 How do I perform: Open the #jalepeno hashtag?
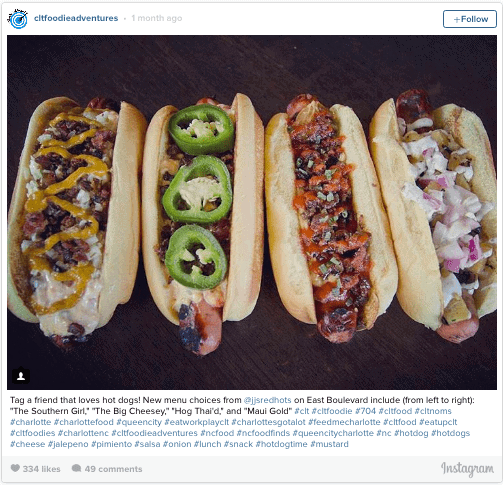68,444
